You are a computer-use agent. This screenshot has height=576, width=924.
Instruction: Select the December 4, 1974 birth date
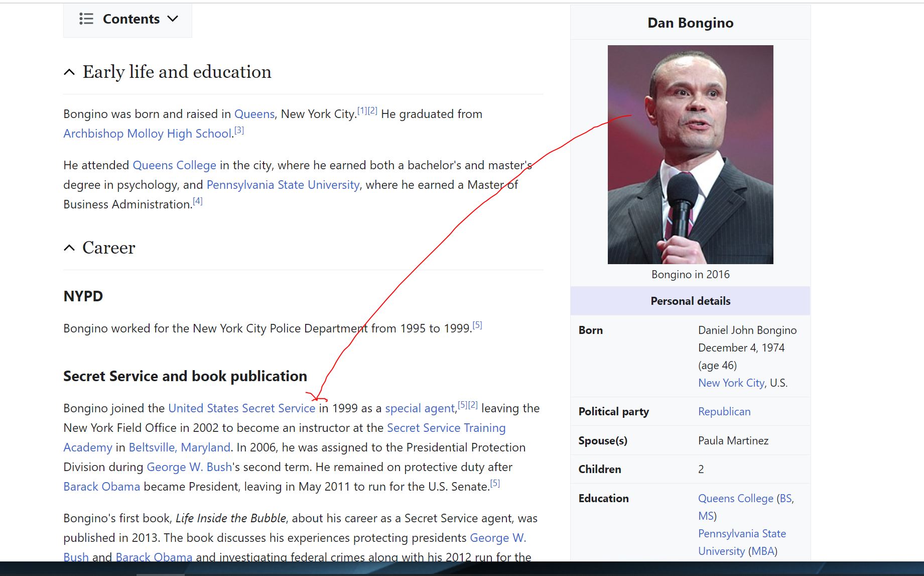coord(741,348)
